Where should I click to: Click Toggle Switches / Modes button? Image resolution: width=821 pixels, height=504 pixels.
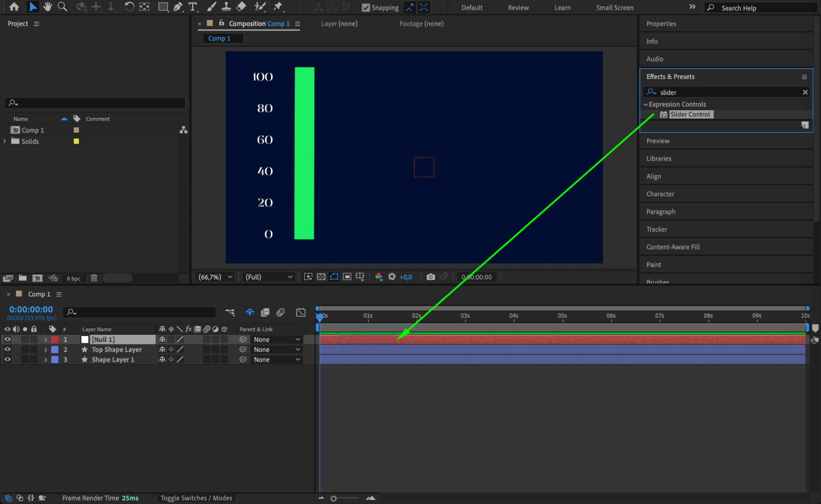coord(196,498)
